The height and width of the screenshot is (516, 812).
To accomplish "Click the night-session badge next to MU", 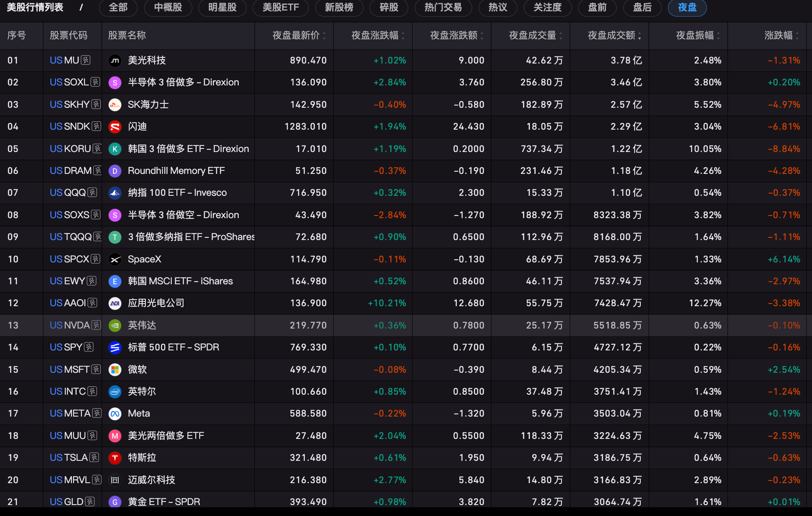I will point(86,60).
